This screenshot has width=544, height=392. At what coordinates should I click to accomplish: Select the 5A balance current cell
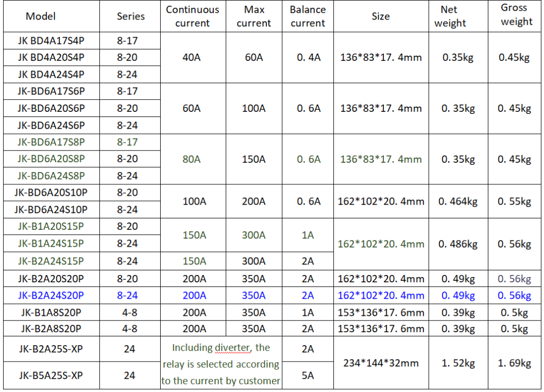click(x=308, y=376)
